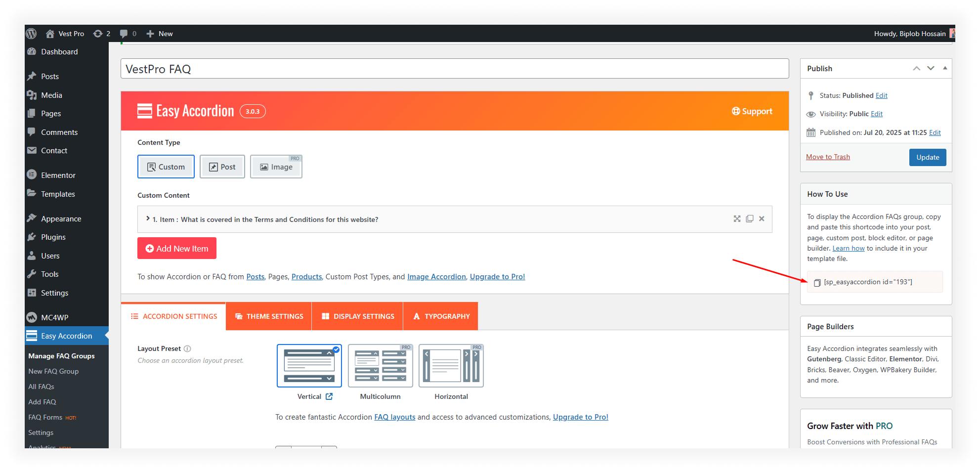Move Publish box down with arrow
980x473 pixels.
(x=931, y=68)
